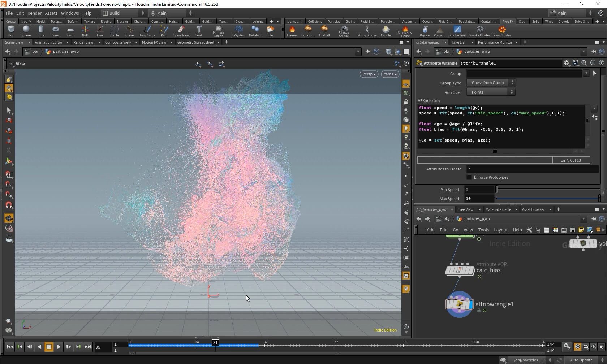The height and width of the screenshot is (364, 607).
Task: Click the Metaball shelf tool
Action: click(x=255, y=31)
